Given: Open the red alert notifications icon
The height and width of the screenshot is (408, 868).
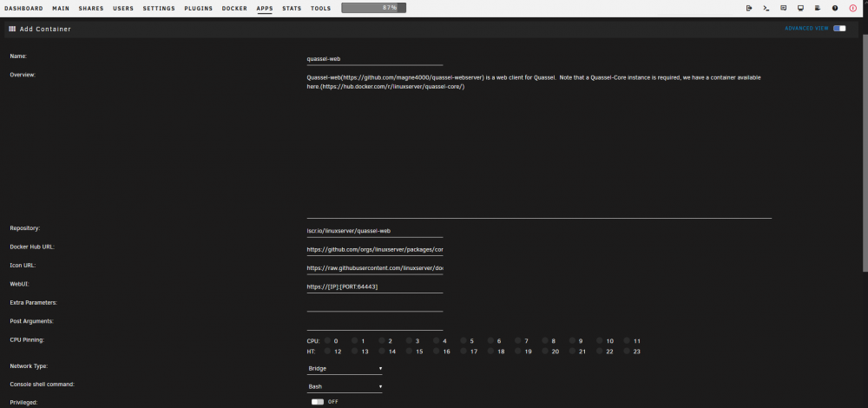Looking at the screenshot, I should pos(852,9).
